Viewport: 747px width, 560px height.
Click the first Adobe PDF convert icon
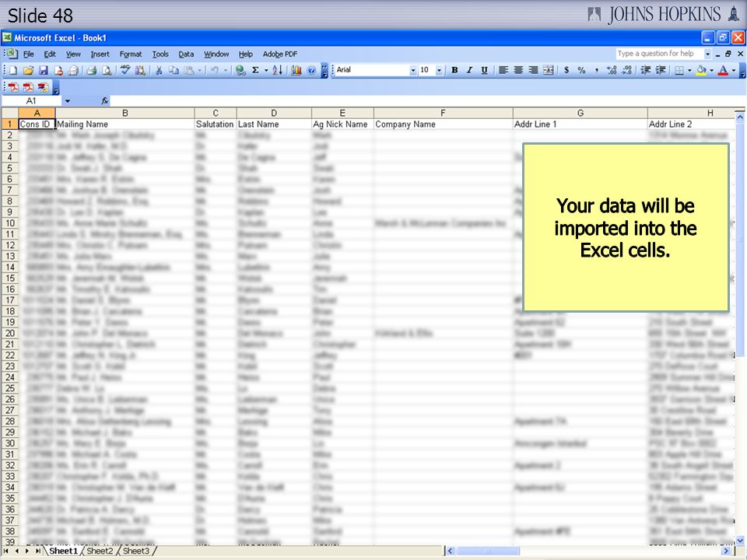13,87
